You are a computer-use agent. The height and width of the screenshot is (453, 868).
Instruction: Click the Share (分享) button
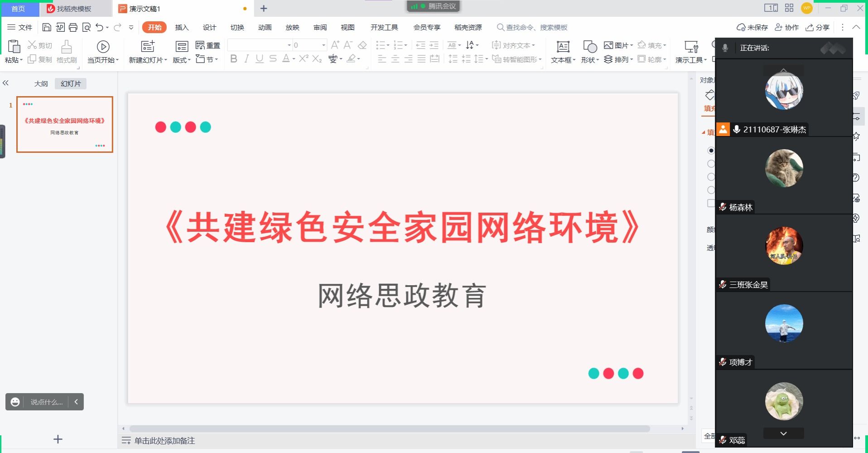pyautogui.click(x=818, y=27)
